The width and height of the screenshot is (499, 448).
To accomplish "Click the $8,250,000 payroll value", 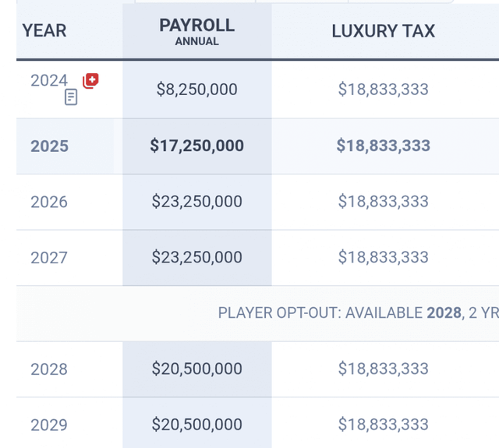I will click(x=196, y=90).
